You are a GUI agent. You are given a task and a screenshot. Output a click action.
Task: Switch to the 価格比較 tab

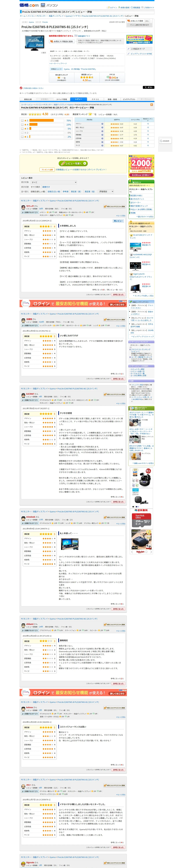click(28, 99)
